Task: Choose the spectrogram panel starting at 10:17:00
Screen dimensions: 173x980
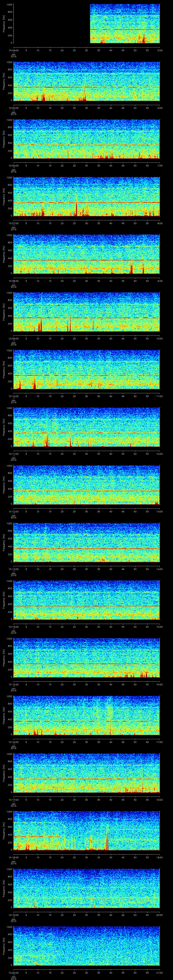Action: 87,773
